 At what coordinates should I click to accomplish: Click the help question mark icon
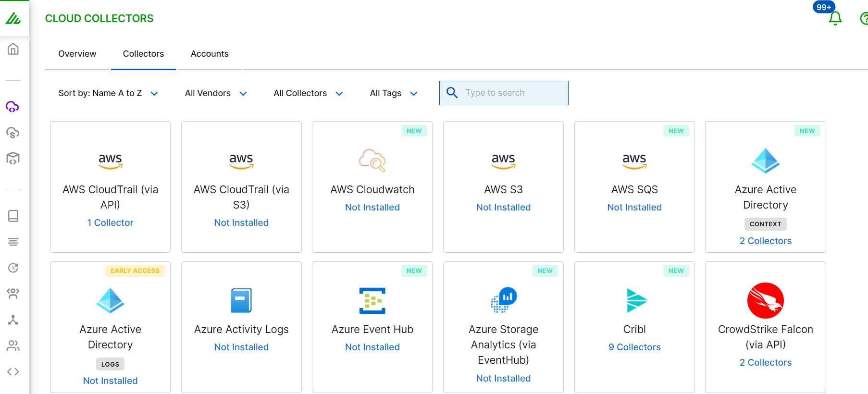pos(864,19)
